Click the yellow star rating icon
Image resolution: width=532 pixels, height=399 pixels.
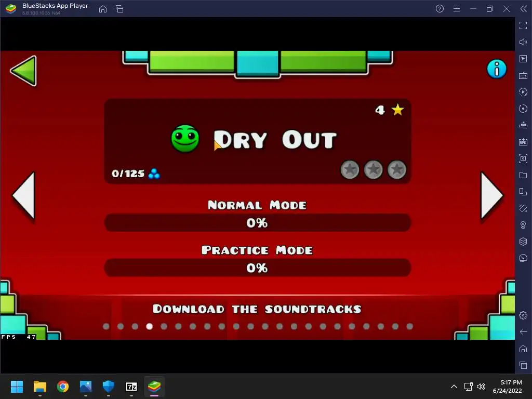pyautogui.click(x=397, y=110)
